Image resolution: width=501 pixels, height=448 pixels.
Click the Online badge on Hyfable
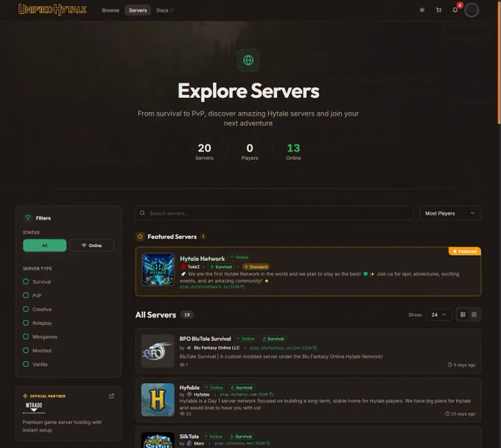click(x=214, y=388)
